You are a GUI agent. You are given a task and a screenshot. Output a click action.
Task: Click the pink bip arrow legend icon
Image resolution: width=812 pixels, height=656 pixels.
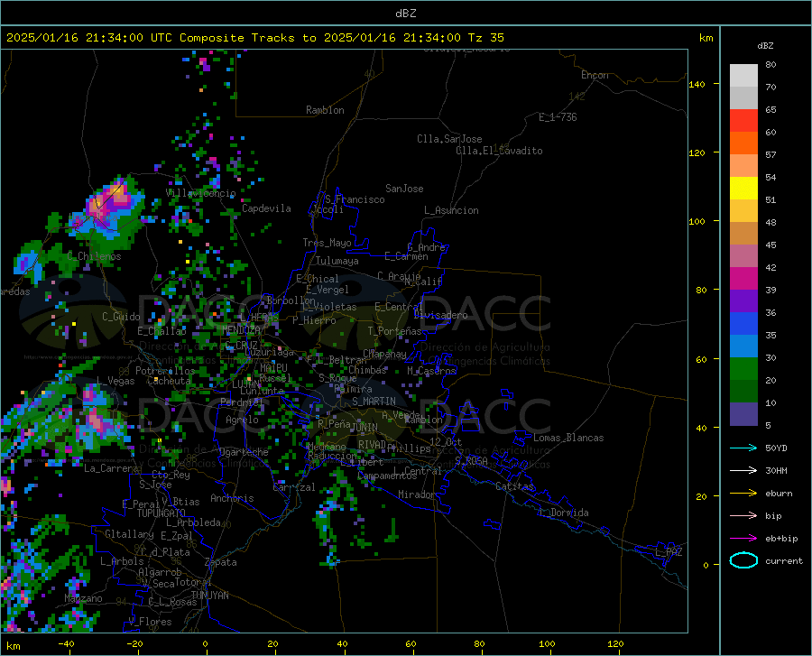pos(743,516)
